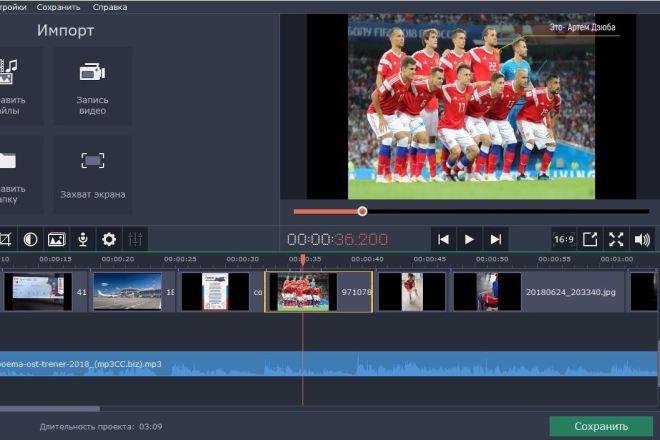Screen dimensions: 660x440
Task: Open the audio equalizer sliders icon
Action: click(135, 240)
